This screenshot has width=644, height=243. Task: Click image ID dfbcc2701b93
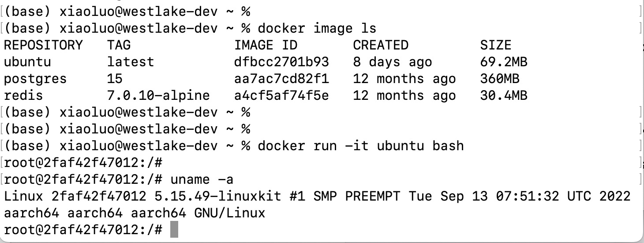pyautogui.click(x=281, y=62)
